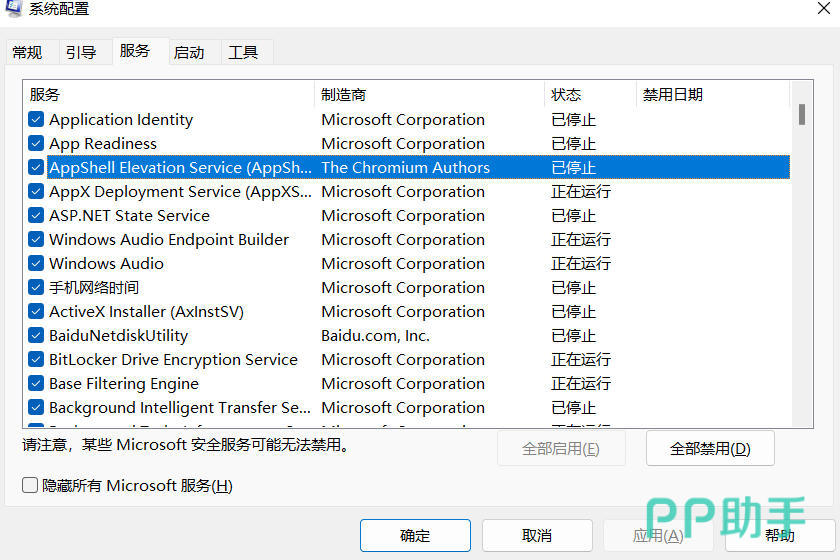Click the 应用(A) button
Screen dimensions: 840x560
click(x=658, y=535)
